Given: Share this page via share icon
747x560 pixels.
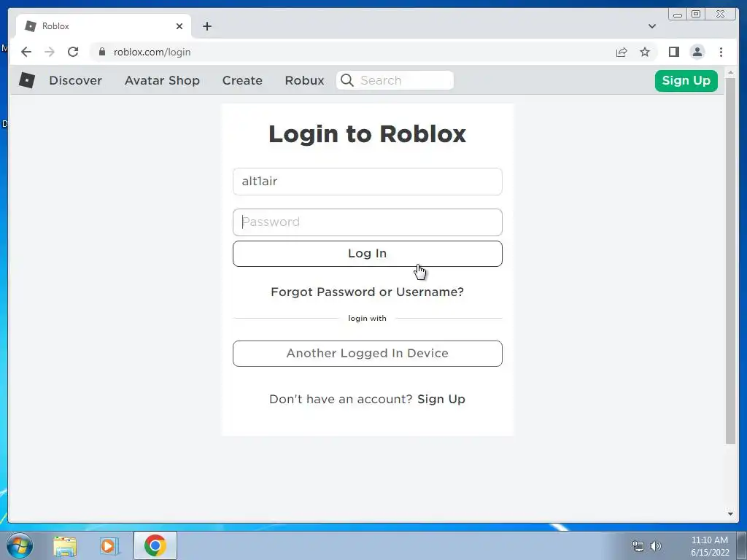Looking at the screenshot, I should (x=622, y=52).
